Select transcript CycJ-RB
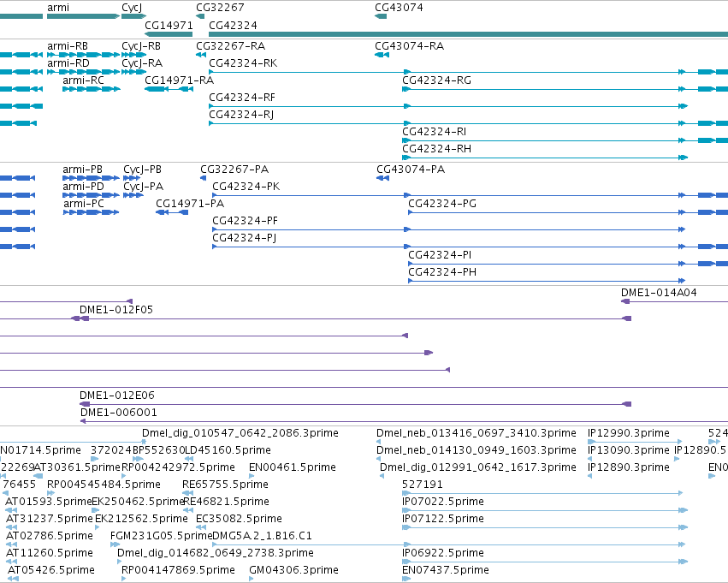The width and height of the screenshot is (728, 583). click(141, 46)
